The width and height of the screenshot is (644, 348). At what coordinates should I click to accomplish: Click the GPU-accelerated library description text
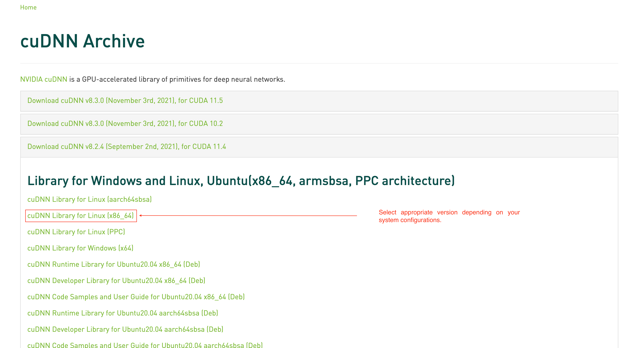point(177,79)
